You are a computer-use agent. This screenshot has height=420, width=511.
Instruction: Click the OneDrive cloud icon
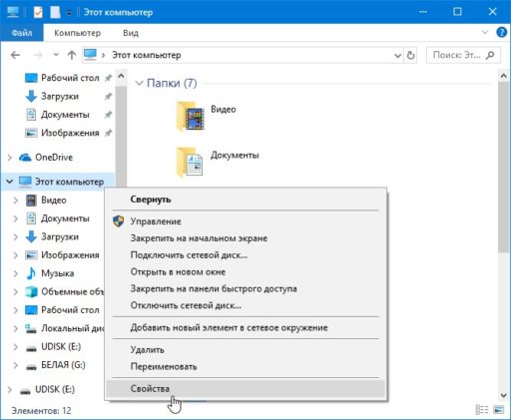25,158
